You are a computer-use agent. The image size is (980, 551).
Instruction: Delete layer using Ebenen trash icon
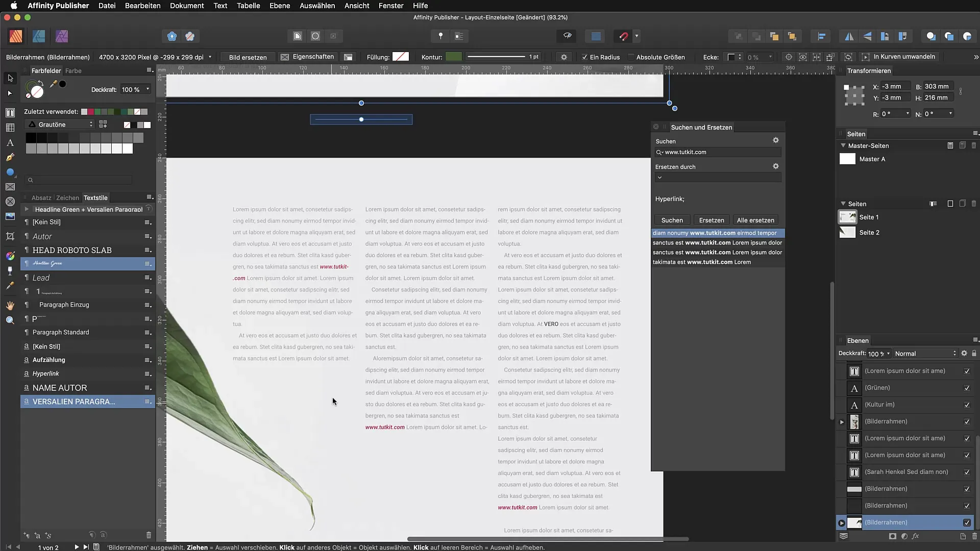click(x=974, y=536)
